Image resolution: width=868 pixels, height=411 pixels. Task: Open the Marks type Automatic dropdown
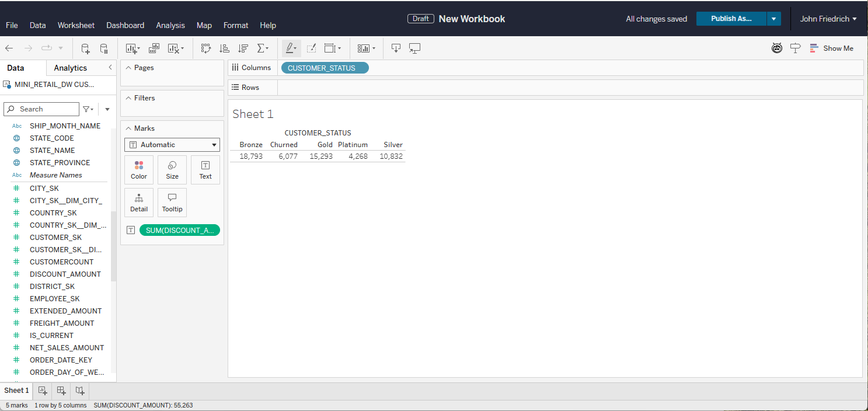(172, 145)
